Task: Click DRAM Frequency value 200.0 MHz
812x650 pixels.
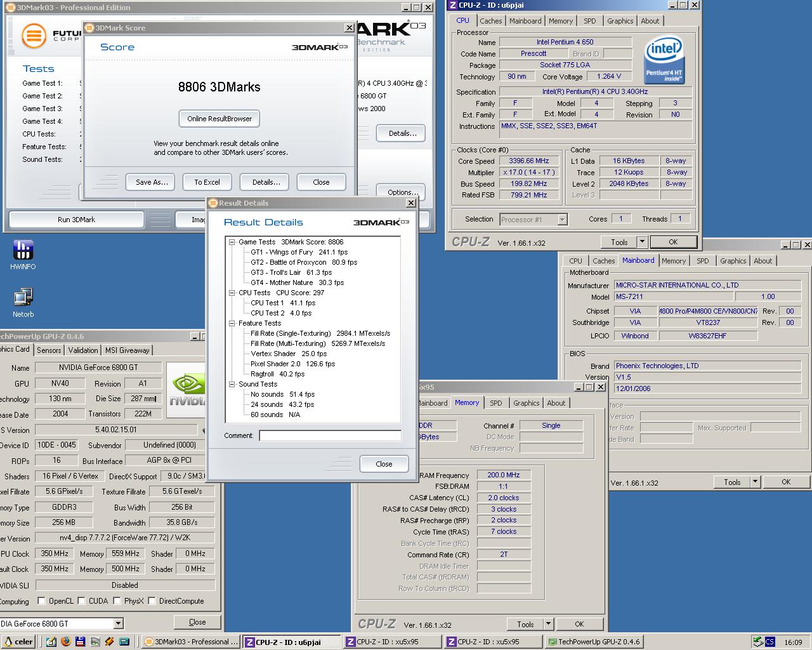Action: pyautogui.click(x=503, y=475)
